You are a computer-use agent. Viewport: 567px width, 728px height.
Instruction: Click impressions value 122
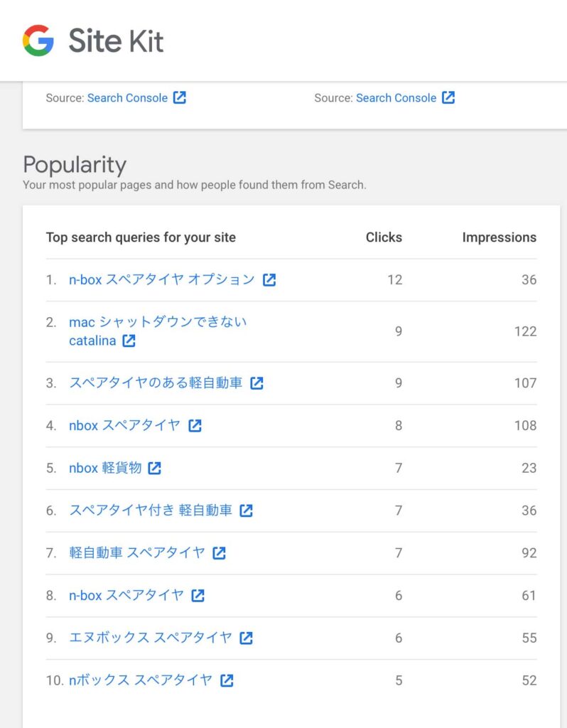tap(525, 331)
